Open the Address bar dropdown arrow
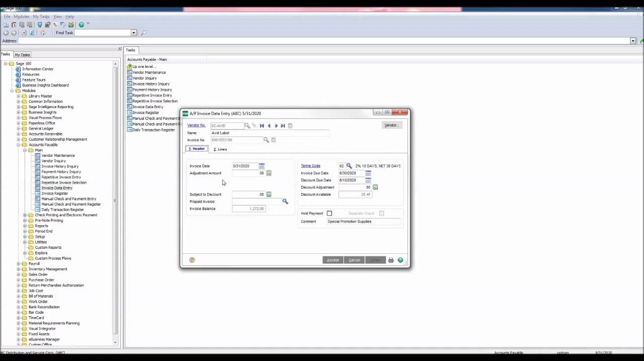This screenshot has height=361, width=644. tap(633, 41)
